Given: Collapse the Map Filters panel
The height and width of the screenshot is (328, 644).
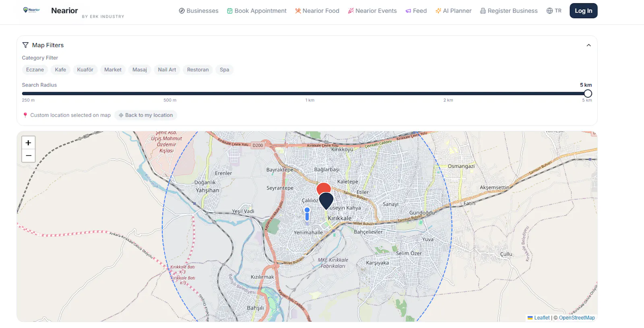Looking at the screenshot, I should (x=588, y=45).
